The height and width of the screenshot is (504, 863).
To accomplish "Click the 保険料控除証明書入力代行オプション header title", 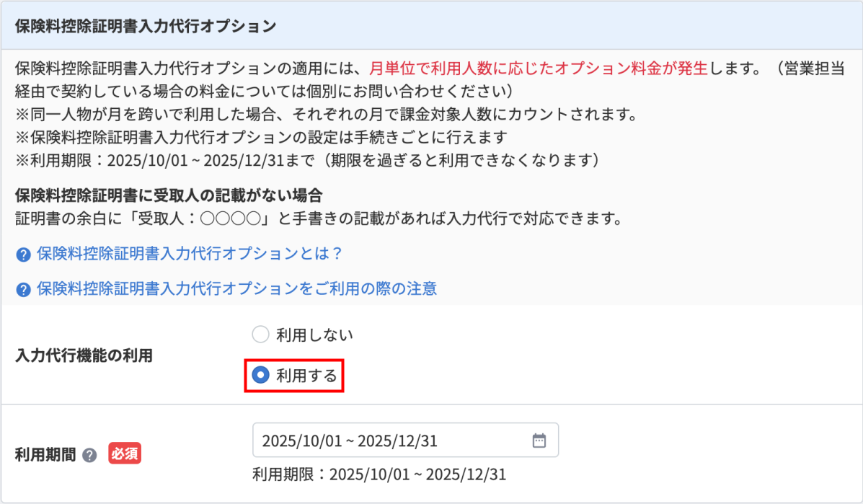I will point(146,26).
